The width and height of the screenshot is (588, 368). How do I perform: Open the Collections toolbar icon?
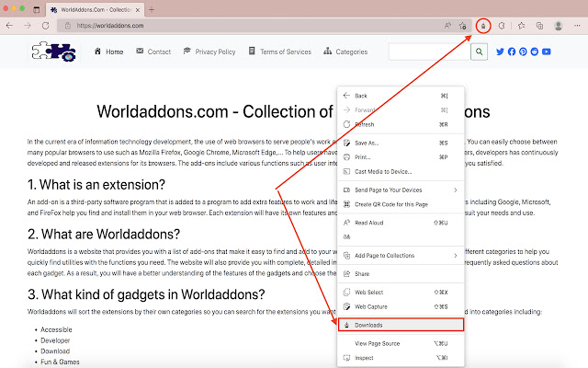[x=539, y=26]
